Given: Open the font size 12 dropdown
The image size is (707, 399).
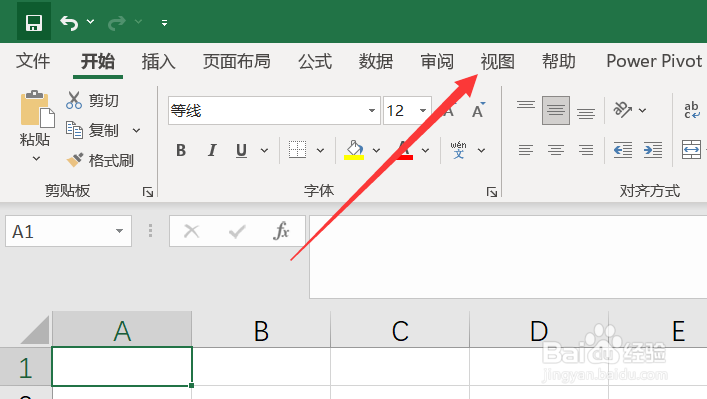Looking at the screenshot, I should [423, 110].
